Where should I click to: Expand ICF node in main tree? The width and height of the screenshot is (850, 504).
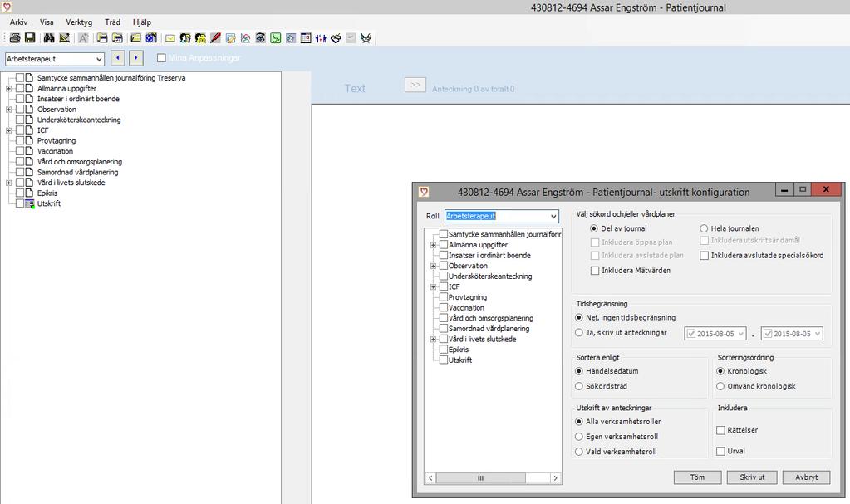coord(8,130)
